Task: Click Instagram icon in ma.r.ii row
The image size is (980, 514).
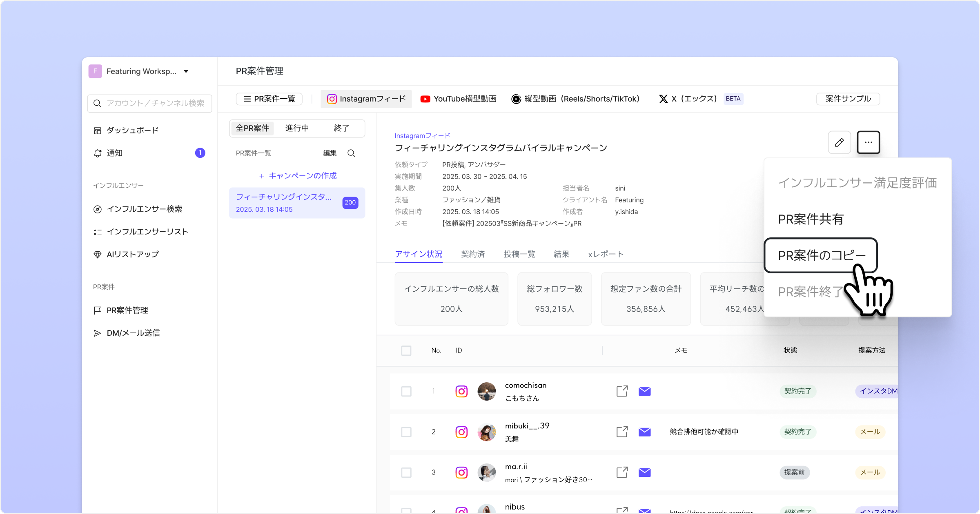Action: pyautogui.click(x=461, y=472)
